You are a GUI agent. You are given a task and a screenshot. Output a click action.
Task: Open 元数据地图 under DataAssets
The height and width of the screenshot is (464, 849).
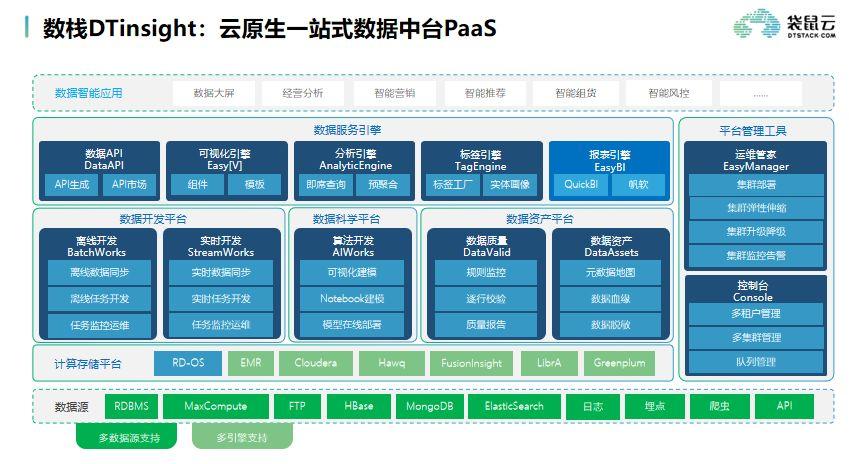610,272
